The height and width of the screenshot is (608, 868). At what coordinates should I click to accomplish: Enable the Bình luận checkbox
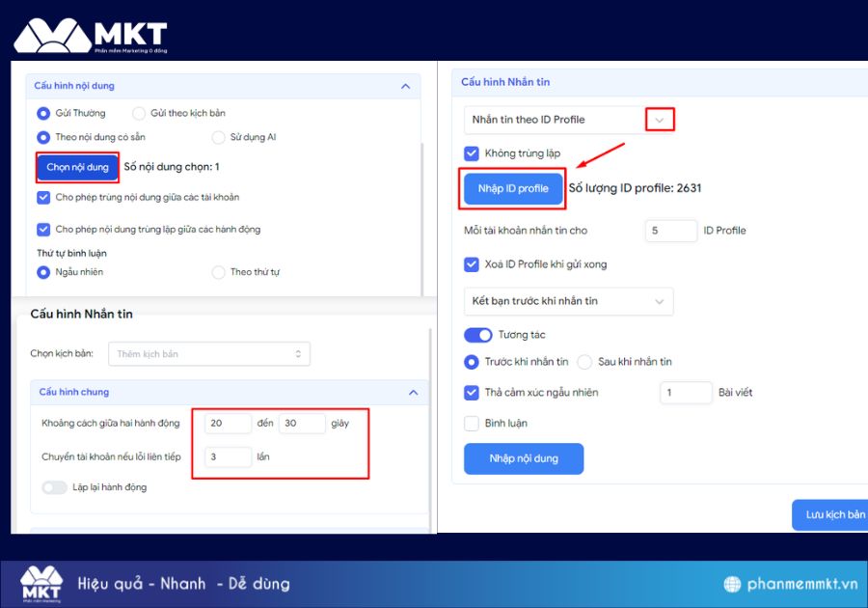tap(472, 423)
